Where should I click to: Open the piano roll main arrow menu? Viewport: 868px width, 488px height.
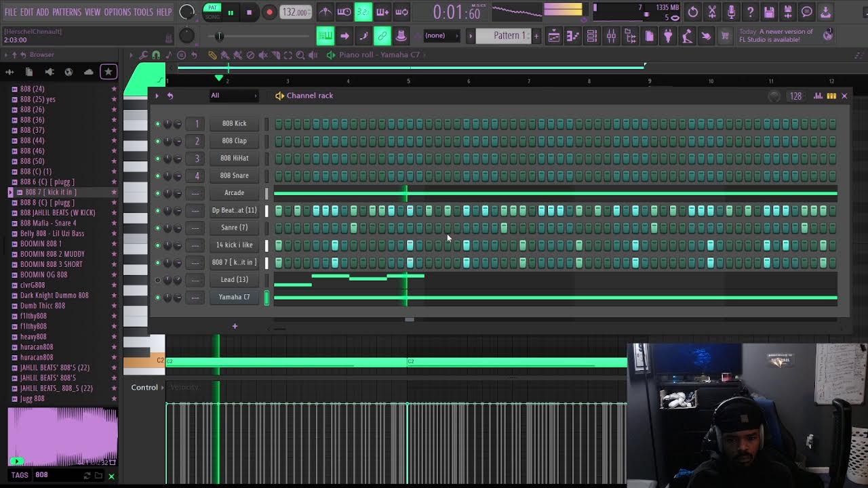131,55
